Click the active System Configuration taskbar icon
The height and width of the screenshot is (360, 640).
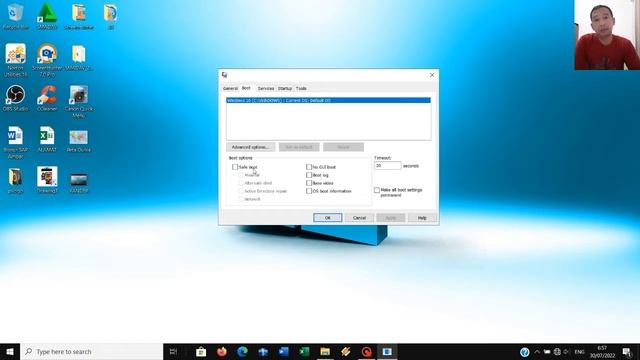tap(387, 351)
